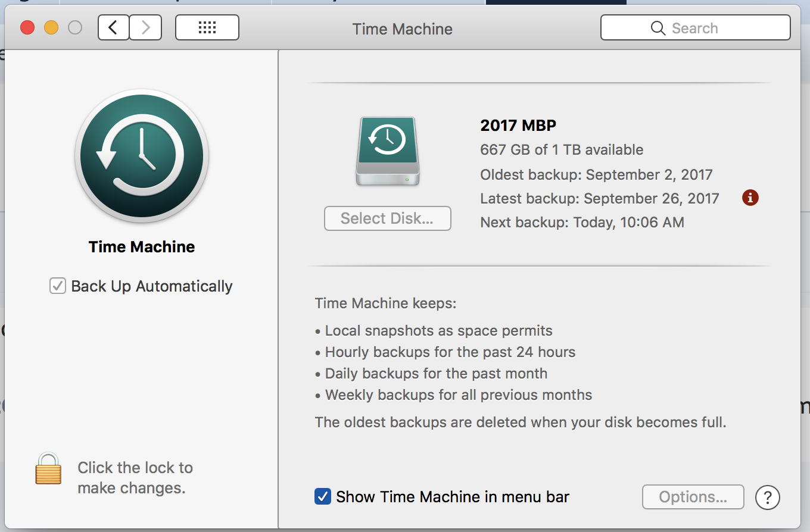Click the 2017 MBP backup disk icon
The image size is (810, 532).
pyautogui.click(x=388, y=151)
